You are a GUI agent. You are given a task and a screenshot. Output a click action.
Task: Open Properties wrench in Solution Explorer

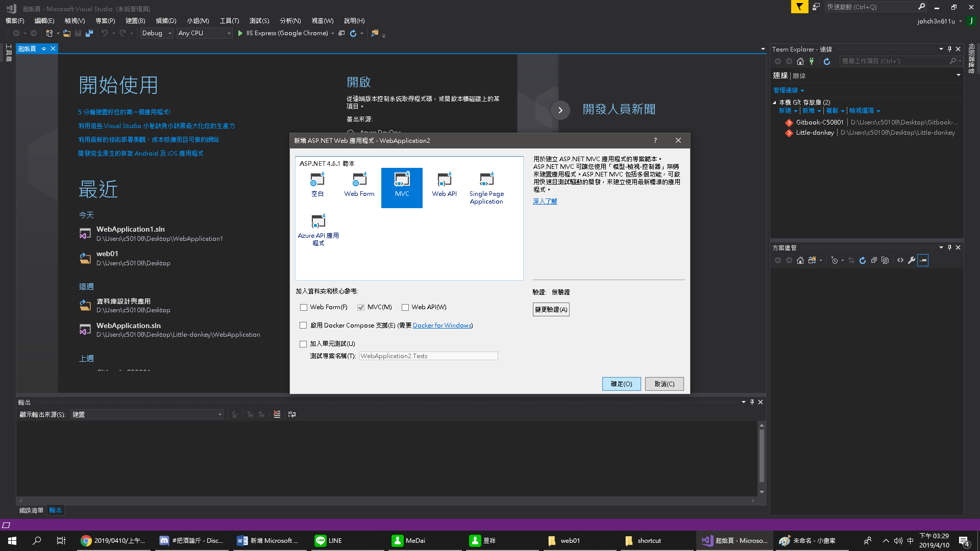[912, 260]
